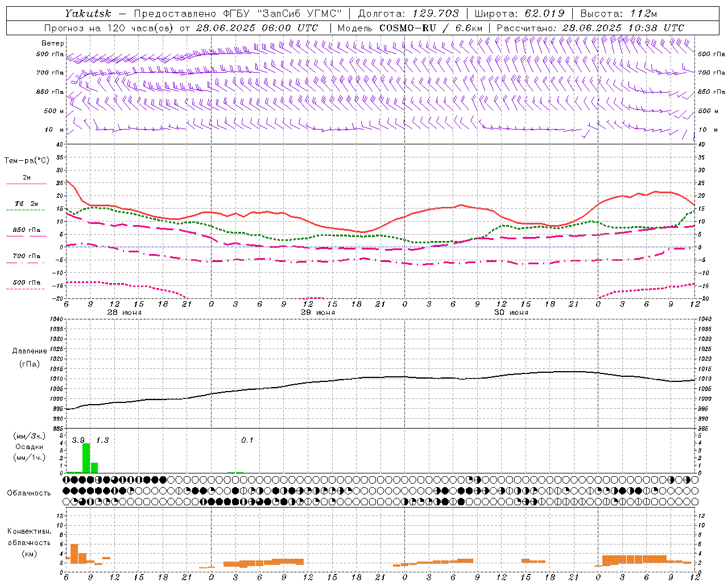Click the (мм/1ч.) precipitation unit label
Image resolution: width=728 pixels, height=582 pixels.
point(28,458)
